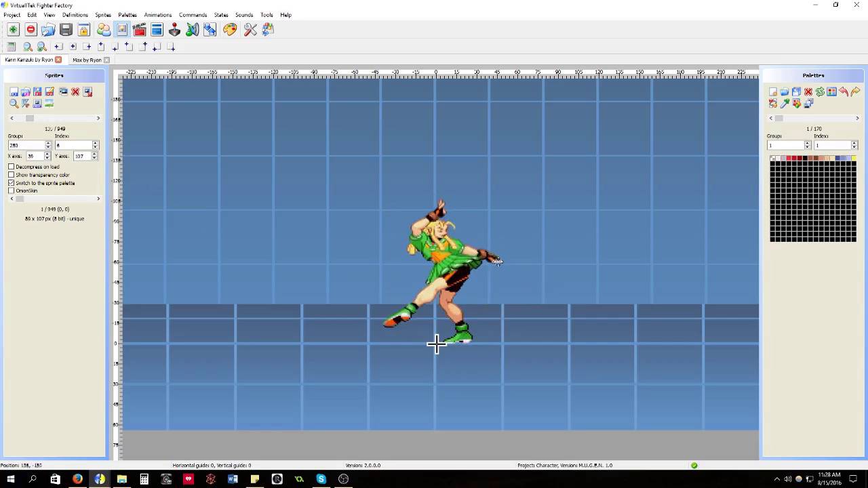The height and width of the screenshot is (488, 868).
Task: Click the Y axis spinner arrows
Action: point(94,156)
